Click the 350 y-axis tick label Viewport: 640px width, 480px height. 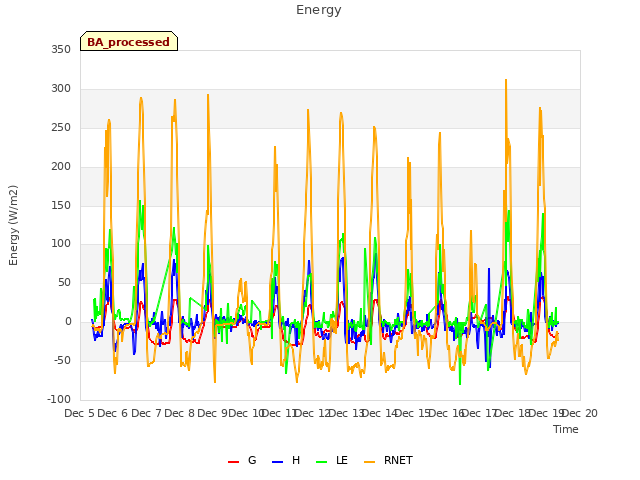[x=61, y=49]
